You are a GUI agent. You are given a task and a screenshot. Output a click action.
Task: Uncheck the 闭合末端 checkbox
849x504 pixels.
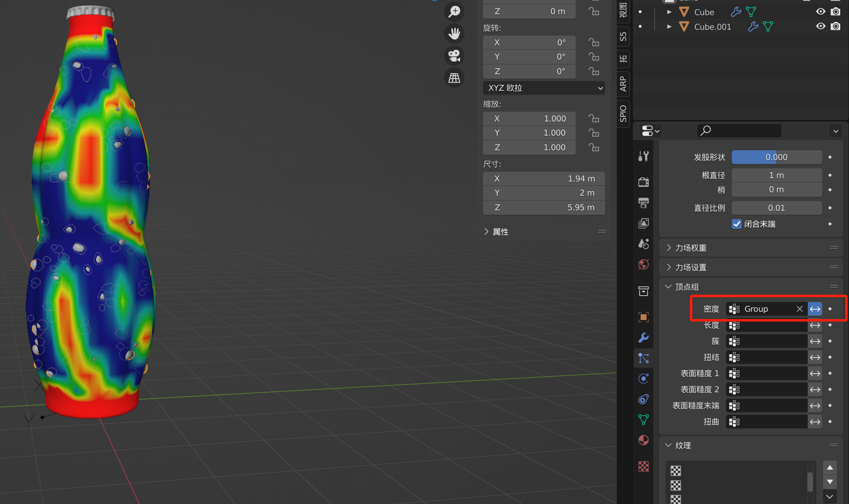point(737,224)
